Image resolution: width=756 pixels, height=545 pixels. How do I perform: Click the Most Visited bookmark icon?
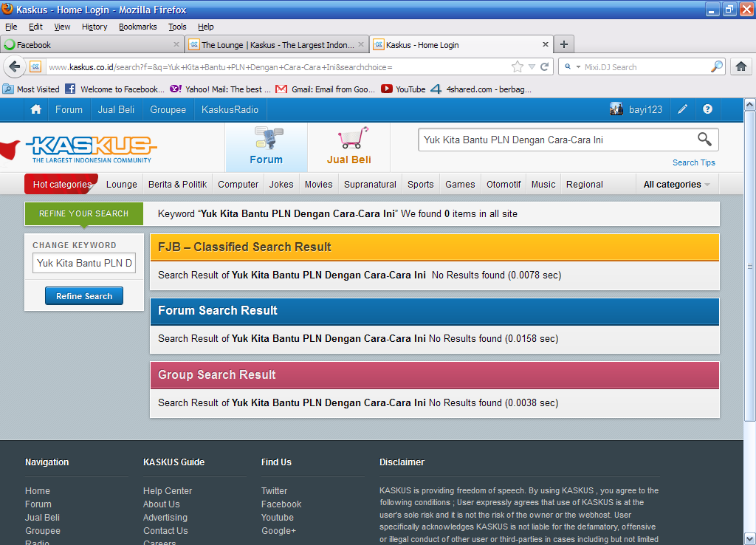click(7, 89)
